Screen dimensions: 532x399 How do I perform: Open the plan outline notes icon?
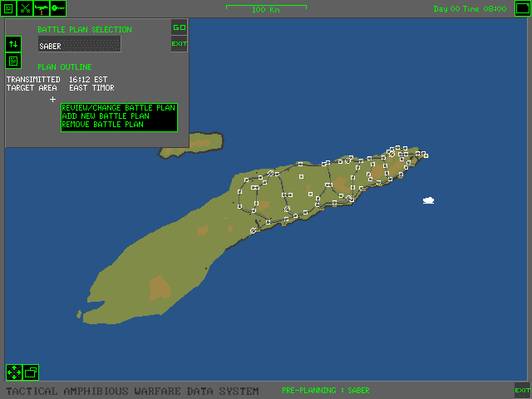(13, 61)
